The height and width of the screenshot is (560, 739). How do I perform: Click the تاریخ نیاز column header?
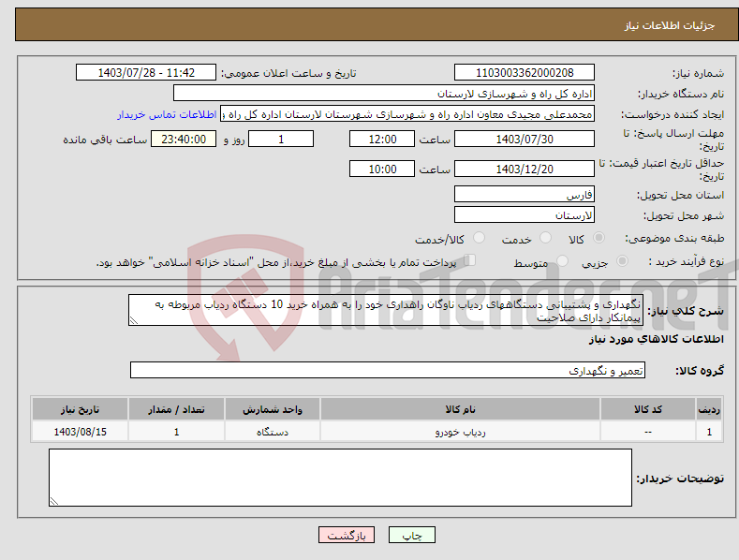[x=81, y=409]
